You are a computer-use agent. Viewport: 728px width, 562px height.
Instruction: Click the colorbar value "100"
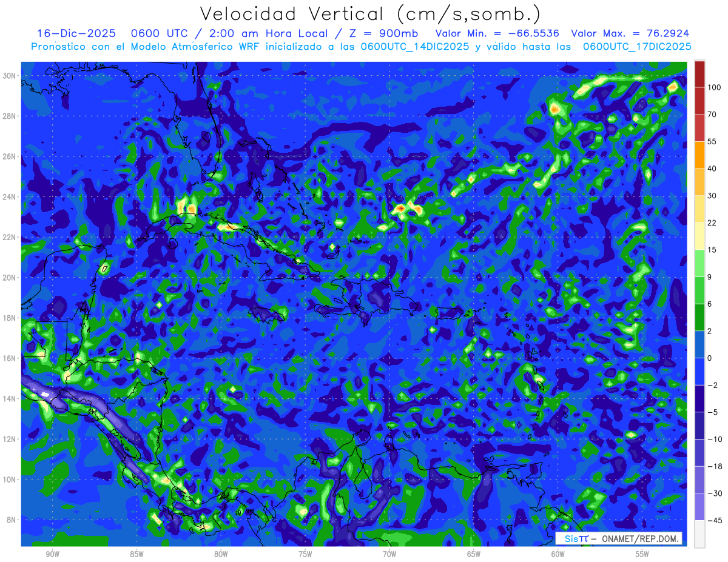coord(714,87)
